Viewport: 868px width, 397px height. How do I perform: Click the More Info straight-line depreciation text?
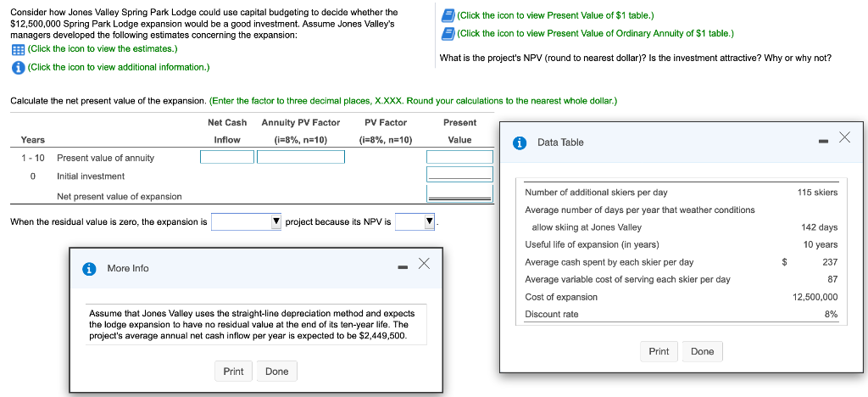[x=252, y=325]
